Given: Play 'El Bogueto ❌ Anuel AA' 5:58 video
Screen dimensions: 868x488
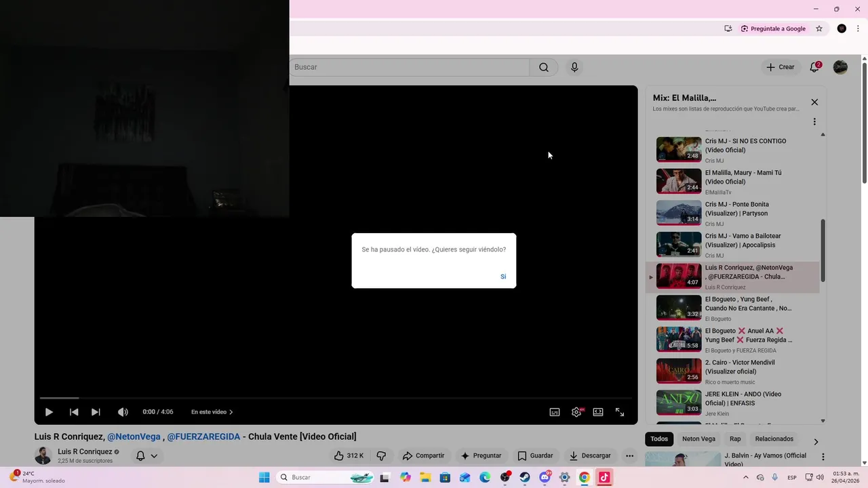Looking at the screenshot, I should point(732,340).
